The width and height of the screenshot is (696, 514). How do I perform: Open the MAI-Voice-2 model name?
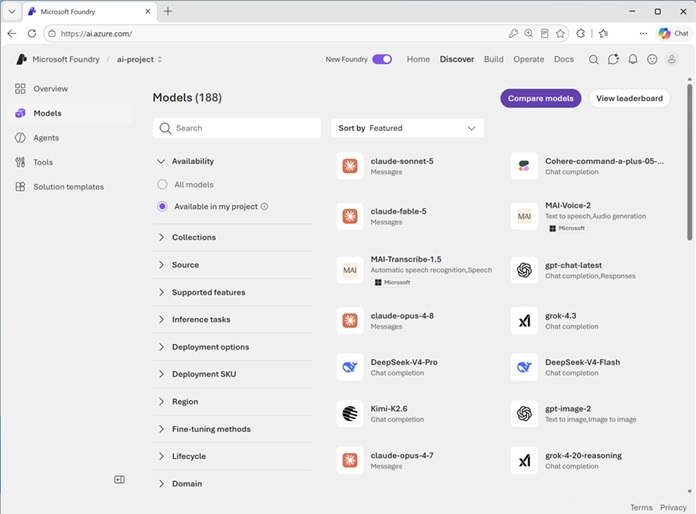568,205
